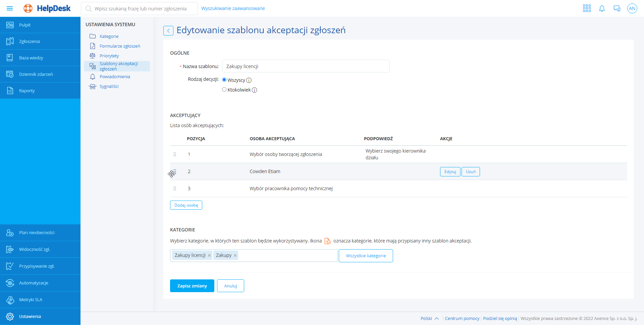Expand the Polski language selector
This screenshot has width=644, height=325.
[429, 318]
